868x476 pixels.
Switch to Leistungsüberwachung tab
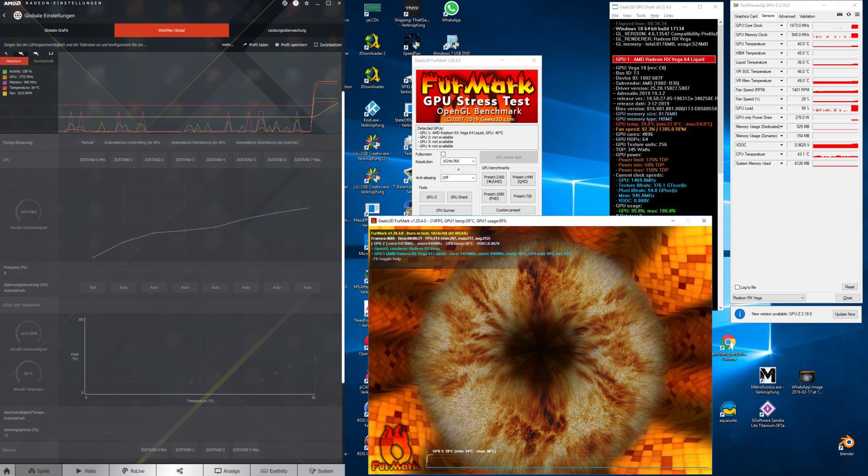(287, 30)
